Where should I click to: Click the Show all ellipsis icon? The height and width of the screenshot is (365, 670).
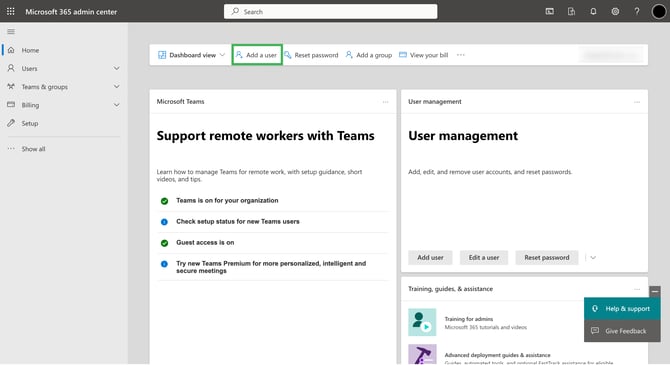(x=11, y=149)
